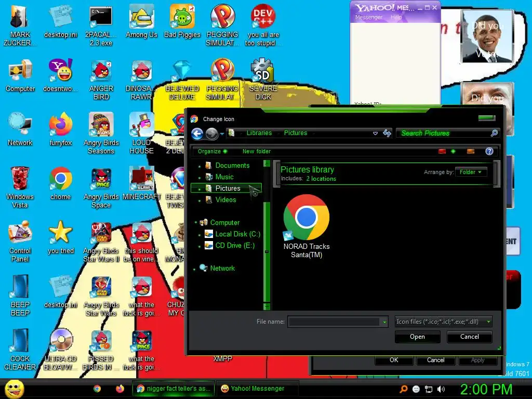This screenshot has height=399, width=532.
Task: Click the search magnifier in Search Pictures
Action: point(494,133)
